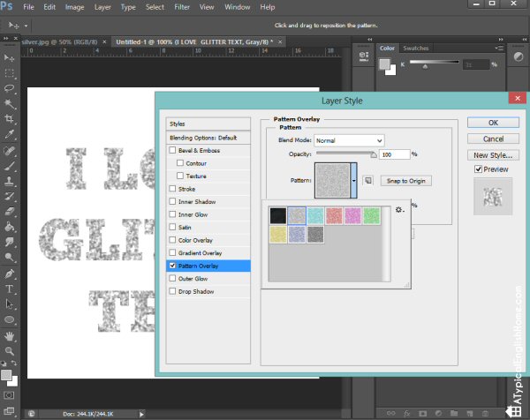Image resolution: width=530 pixels, height=420 pixels.
Task: Click foreground color swatch in toolbox
Action: (x=6, y=375)
